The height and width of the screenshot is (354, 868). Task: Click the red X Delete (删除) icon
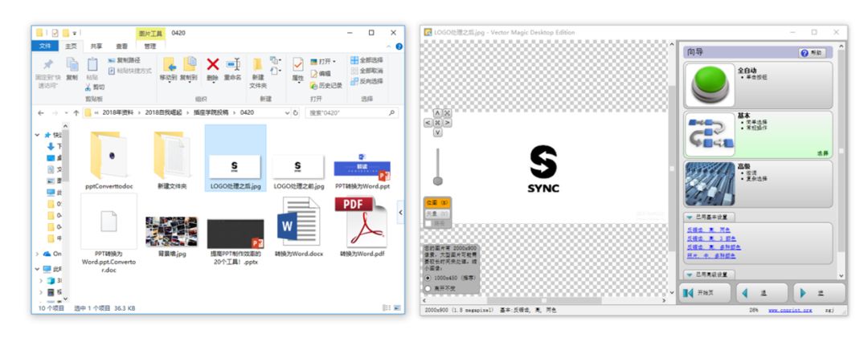click(212, 65)
